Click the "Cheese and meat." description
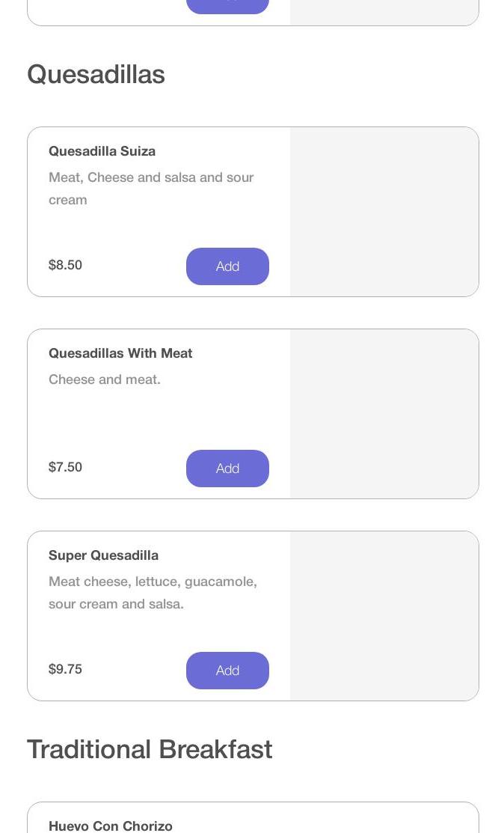504x833 pixels. coord(105,379)
